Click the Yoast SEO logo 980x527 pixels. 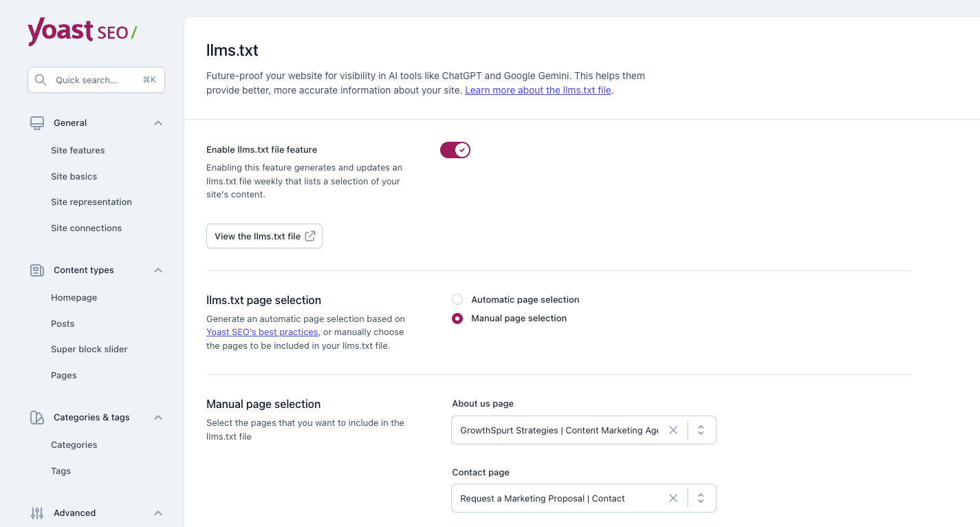(x=81, y=32)
